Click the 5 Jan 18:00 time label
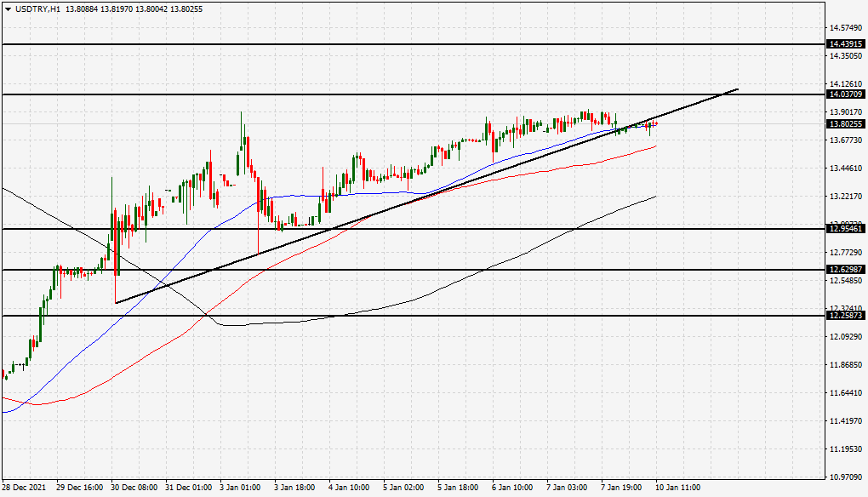This screenshot has width=868, height=497. pos(459,488)
